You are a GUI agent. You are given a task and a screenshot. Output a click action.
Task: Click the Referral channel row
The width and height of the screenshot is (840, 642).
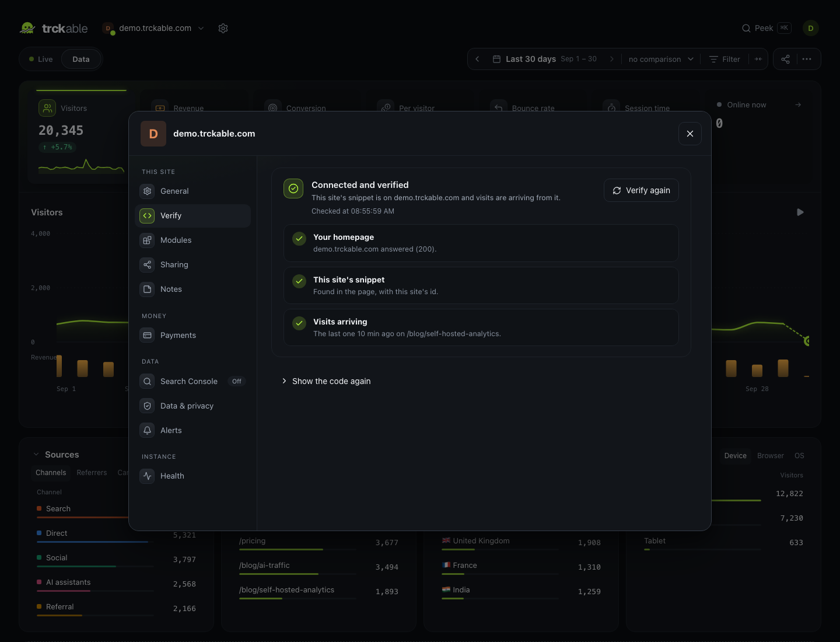(x=117, y=609)
